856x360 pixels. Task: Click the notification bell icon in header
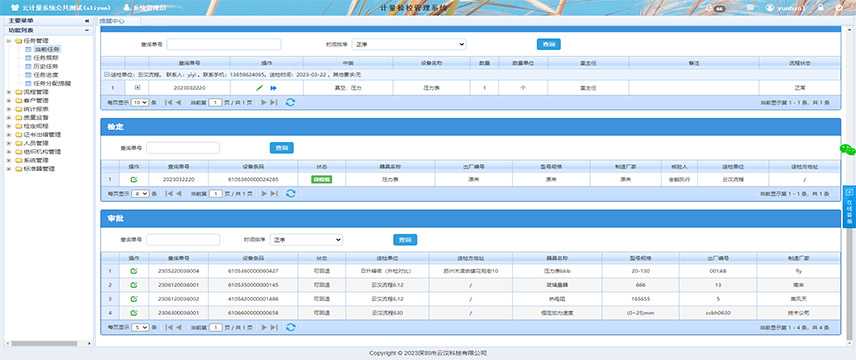click(709, 8)
